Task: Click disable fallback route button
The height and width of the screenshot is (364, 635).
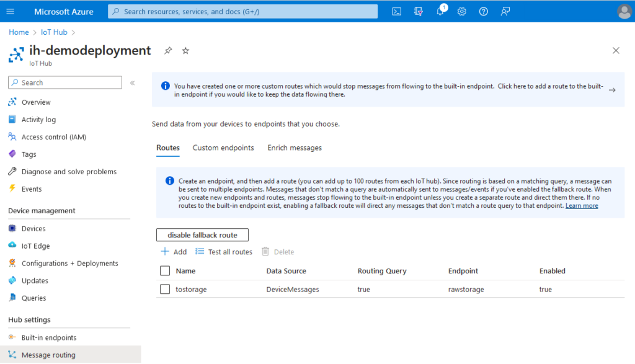Action: pyautogui.click(x=202, y=235)
